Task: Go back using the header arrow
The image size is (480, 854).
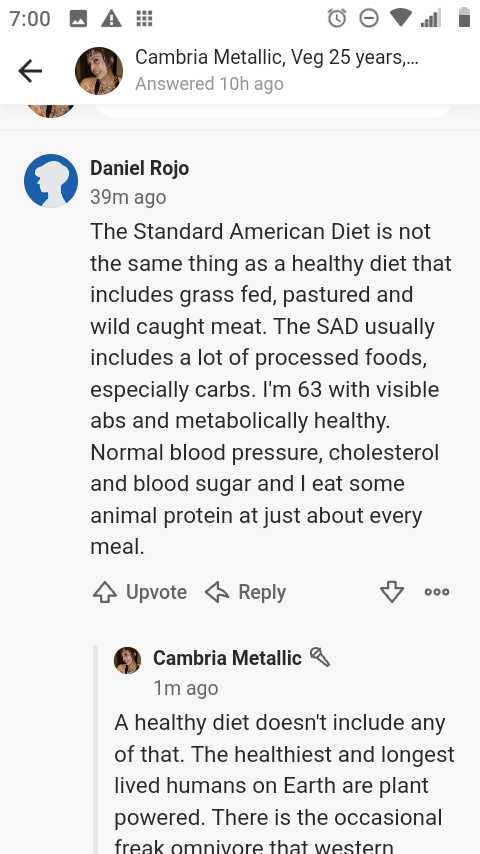Action: tap(30, 71)
